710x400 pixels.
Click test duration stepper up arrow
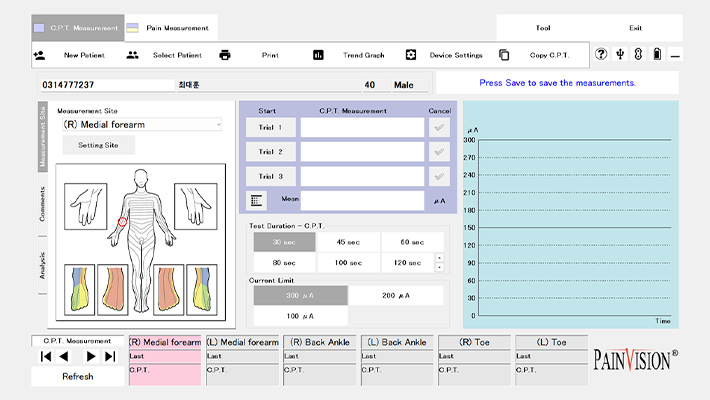click(439, 258)
